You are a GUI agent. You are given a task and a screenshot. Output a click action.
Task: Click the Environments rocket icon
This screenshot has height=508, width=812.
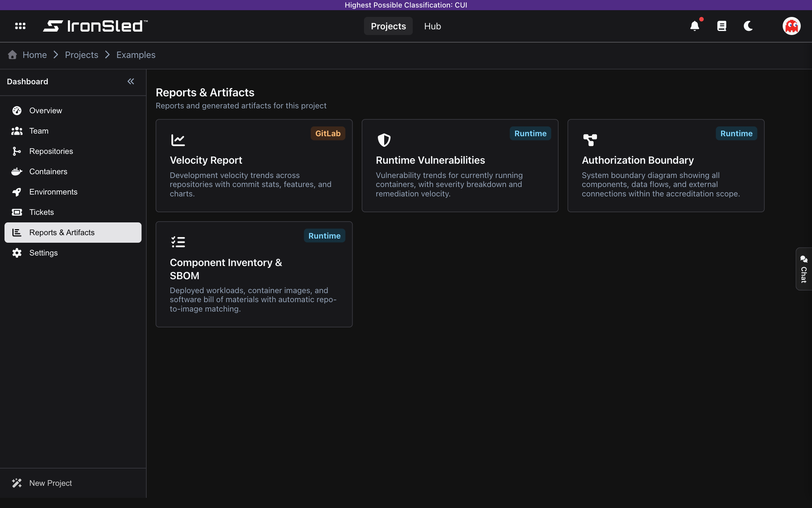(17, 192)
